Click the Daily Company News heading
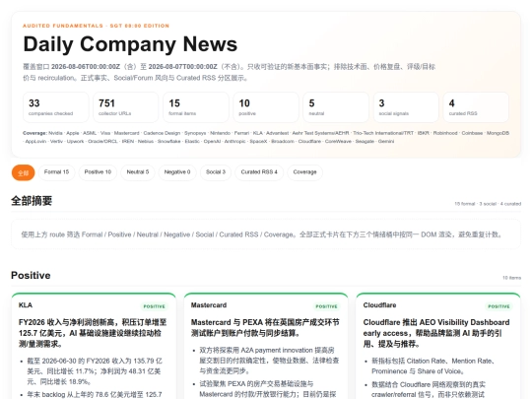The width and height of the screenshot is (532, 399). (130, 44)
